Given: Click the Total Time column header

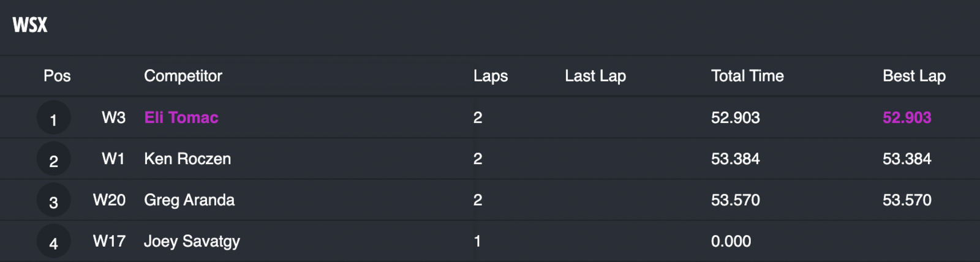Looking at the screenshot, I should click(747, 76).
